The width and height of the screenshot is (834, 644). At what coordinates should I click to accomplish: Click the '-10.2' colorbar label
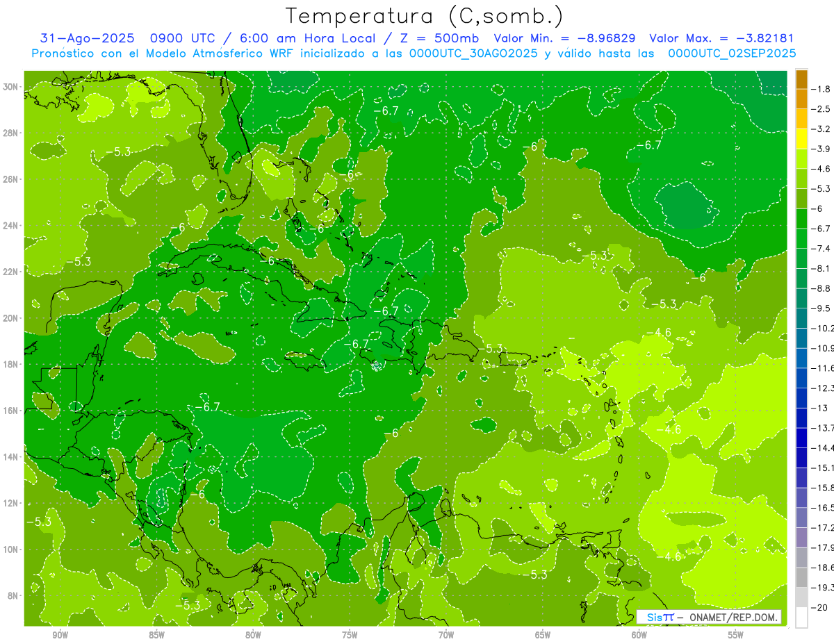(x=822, y=329)
